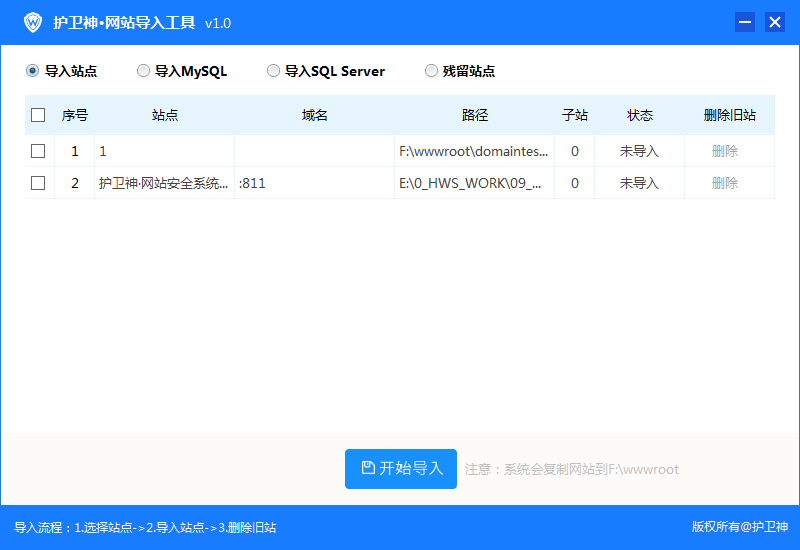Click the 站点 column header
800x550 pixels.
[165, 115]
